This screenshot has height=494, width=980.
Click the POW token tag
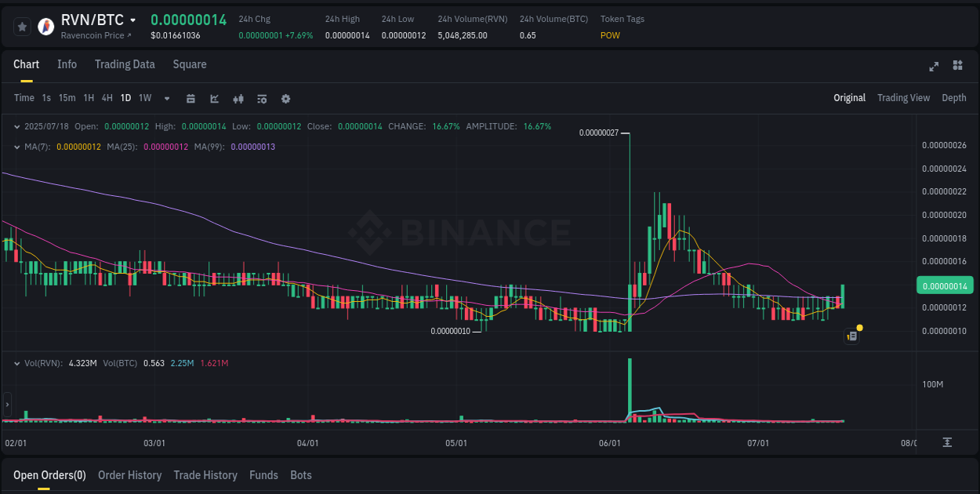coord(610,35)
